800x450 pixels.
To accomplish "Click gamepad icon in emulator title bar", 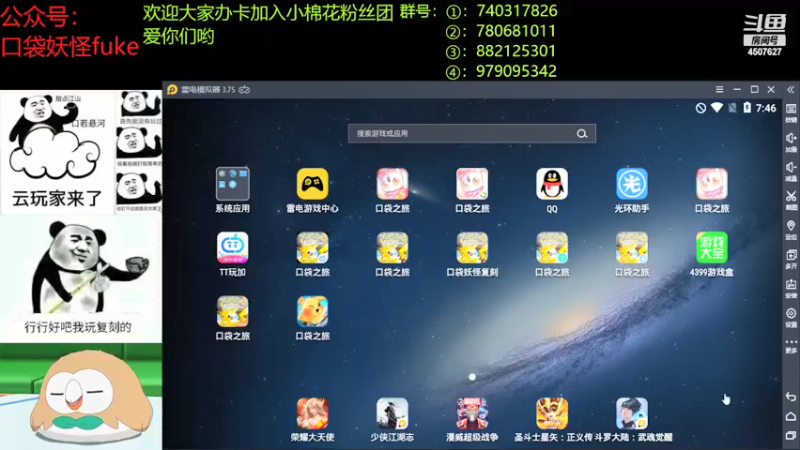I will click(x=245, y=90).
